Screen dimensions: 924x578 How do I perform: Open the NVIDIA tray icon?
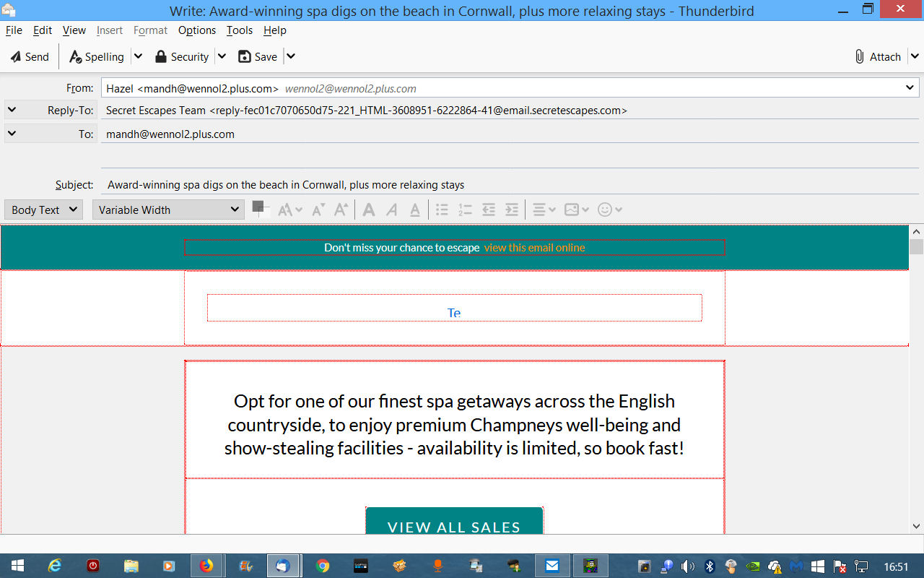[x=754, y=566]
